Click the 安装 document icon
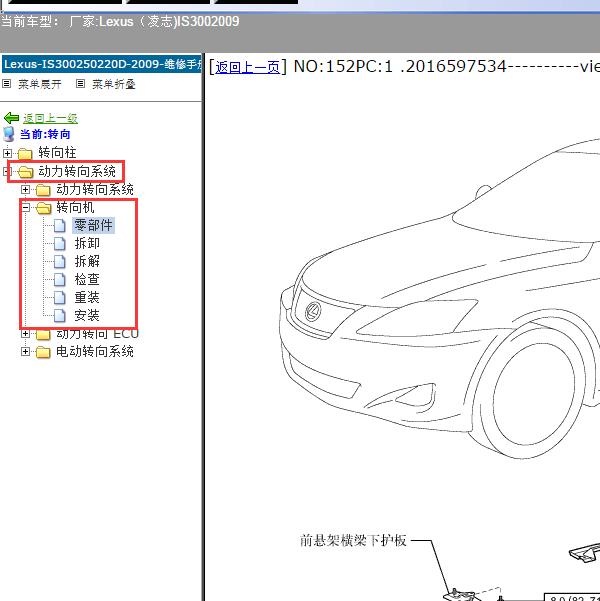 coord(59,316)
